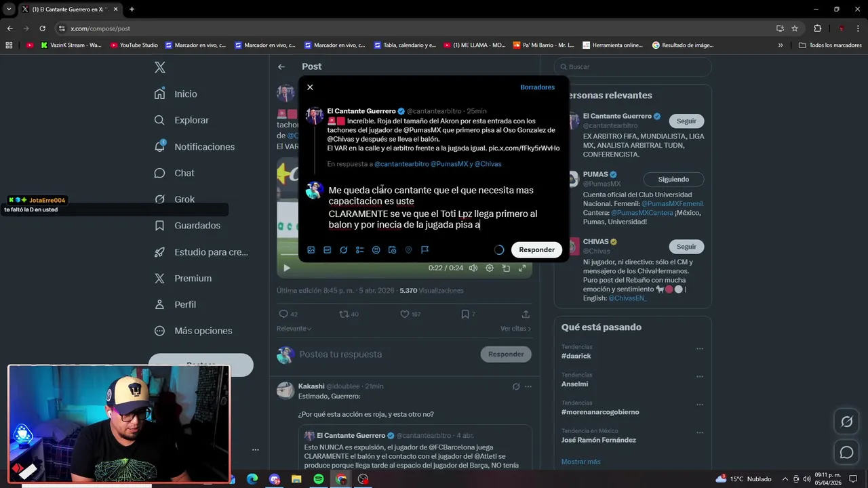This screenshot has width=868, height=488.
Task: Open options for #daarick trend
Action: 700,349
